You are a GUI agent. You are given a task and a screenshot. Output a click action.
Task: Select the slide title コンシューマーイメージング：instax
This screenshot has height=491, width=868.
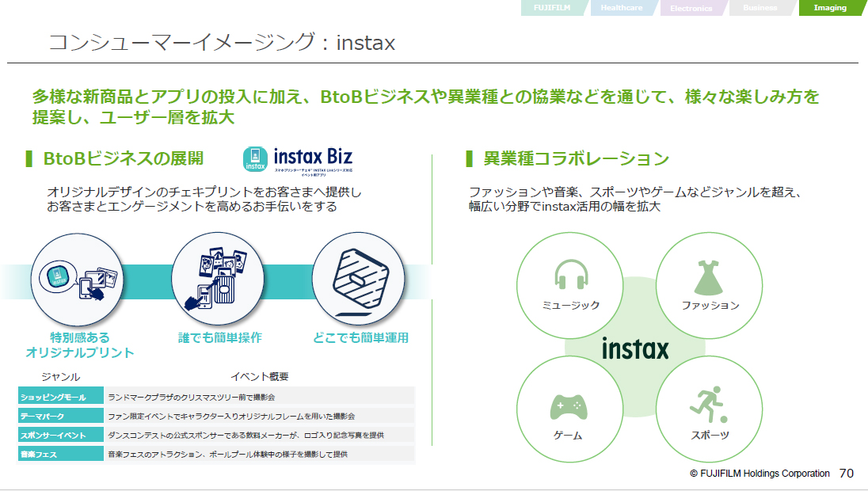pyautogui.click(x=222, y=43)
